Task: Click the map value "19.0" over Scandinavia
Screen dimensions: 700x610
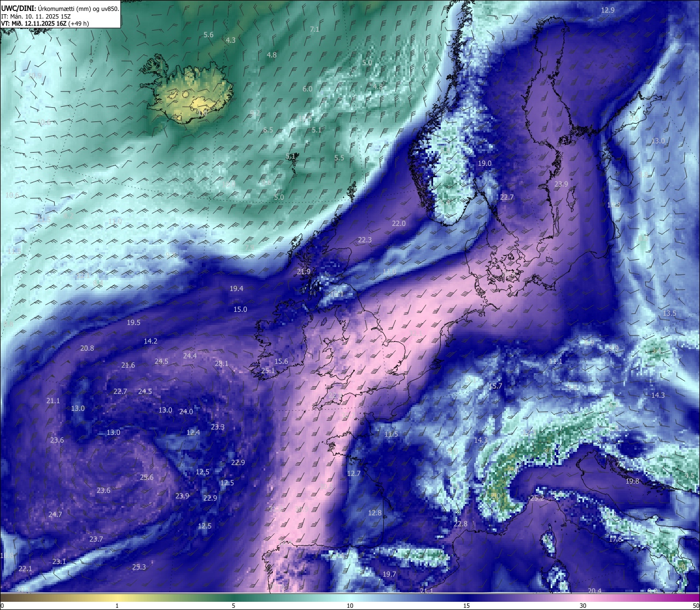Action: (485, 164)
